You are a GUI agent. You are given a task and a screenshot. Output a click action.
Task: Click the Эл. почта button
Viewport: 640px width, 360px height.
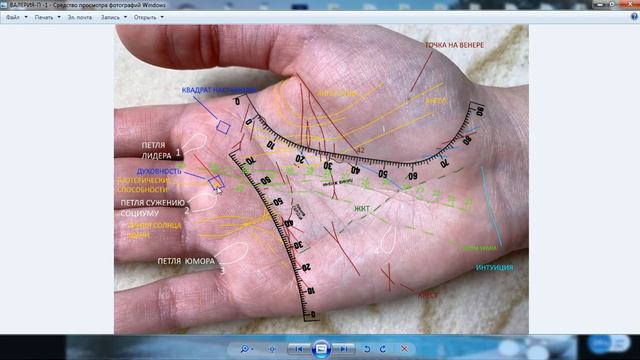[80, 17]
